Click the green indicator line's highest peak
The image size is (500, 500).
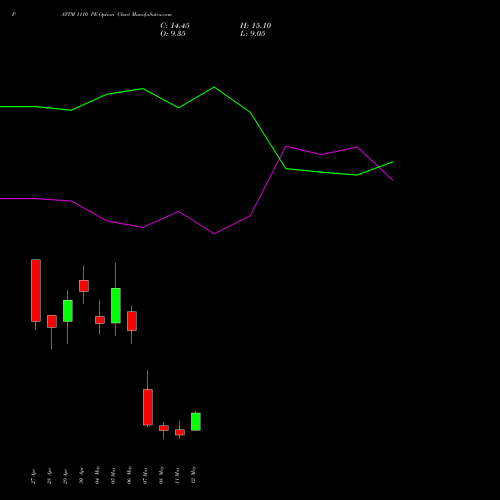214,87
